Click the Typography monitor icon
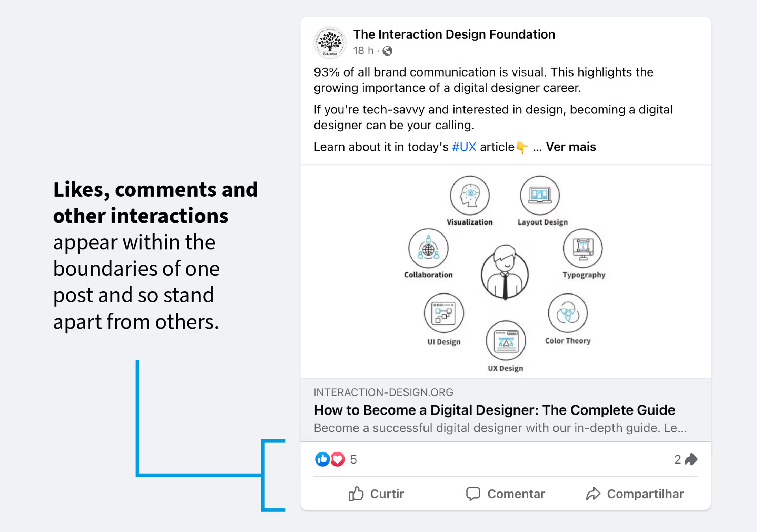Viewport: 757px width, 532px height. [582, 248]
